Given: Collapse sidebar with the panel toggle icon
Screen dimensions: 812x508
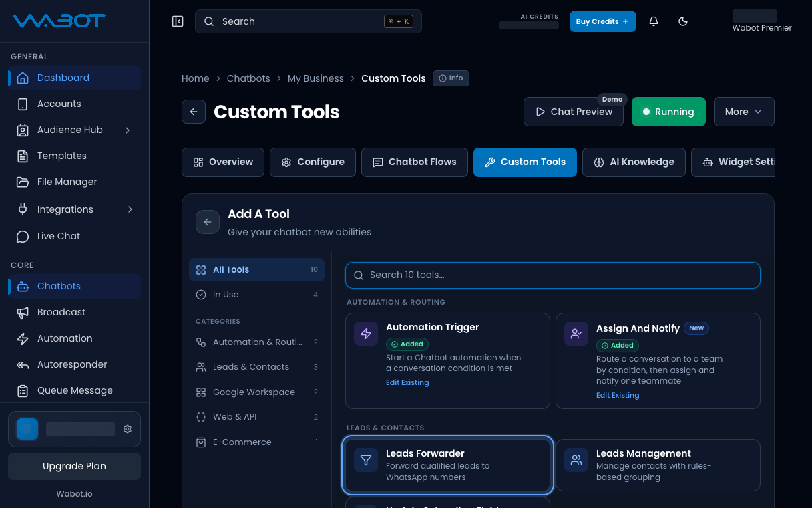Looking at the screenshot, I should [178, 21].
